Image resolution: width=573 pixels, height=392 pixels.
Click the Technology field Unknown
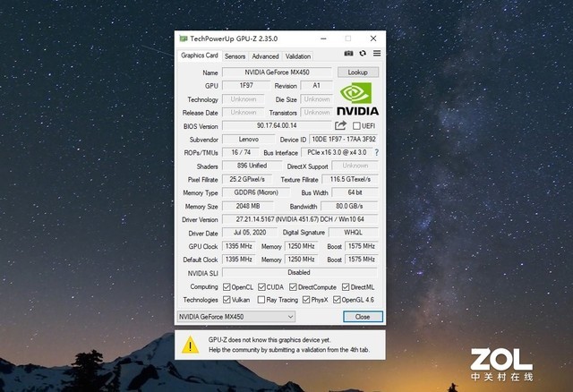pos(244,99)
